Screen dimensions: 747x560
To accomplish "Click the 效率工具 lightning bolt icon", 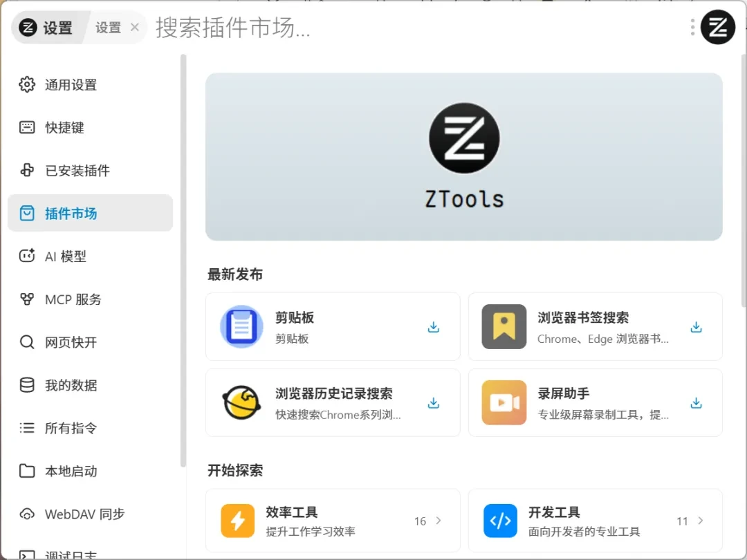I will point(238,521).
